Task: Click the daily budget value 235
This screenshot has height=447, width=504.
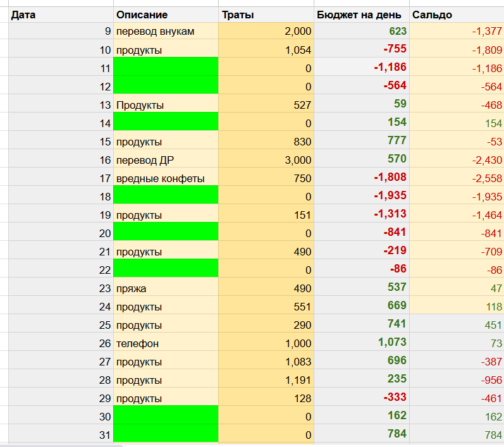Action: pyautogui.click(x=362, y=379)
